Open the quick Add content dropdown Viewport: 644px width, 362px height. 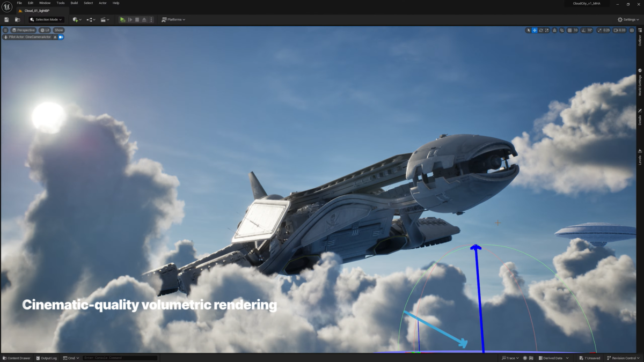coord(77,19)
